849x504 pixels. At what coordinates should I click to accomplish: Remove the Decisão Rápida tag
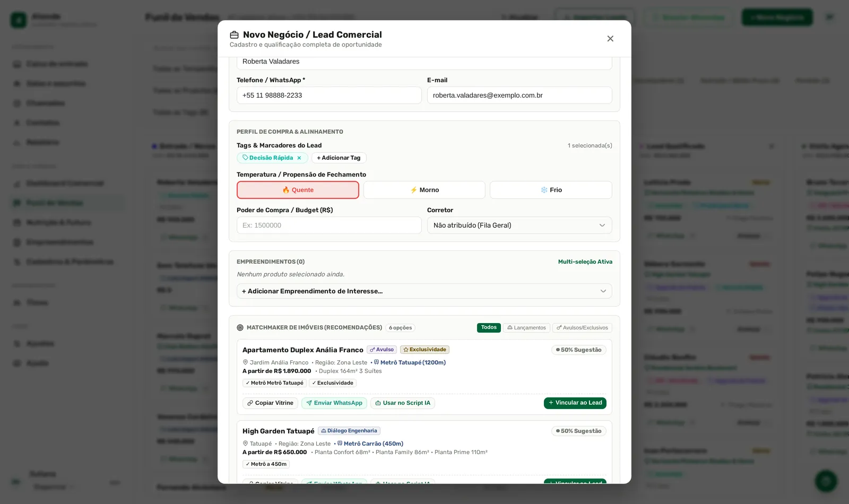(x=299, y=158)
